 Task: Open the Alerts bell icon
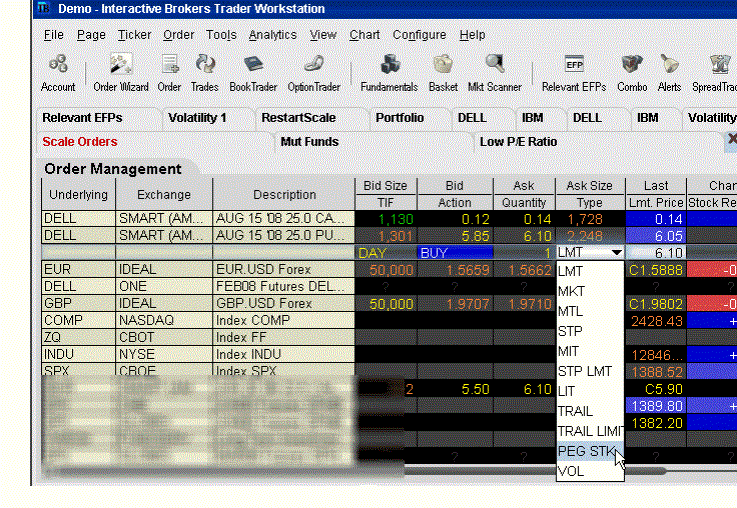[x=669, y=72]
